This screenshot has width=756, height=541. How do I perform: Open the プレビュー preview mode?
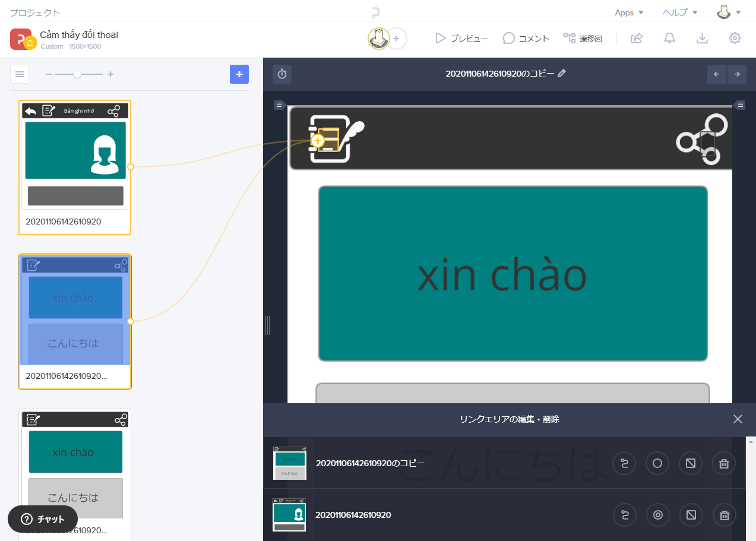[x=461, y=39]
